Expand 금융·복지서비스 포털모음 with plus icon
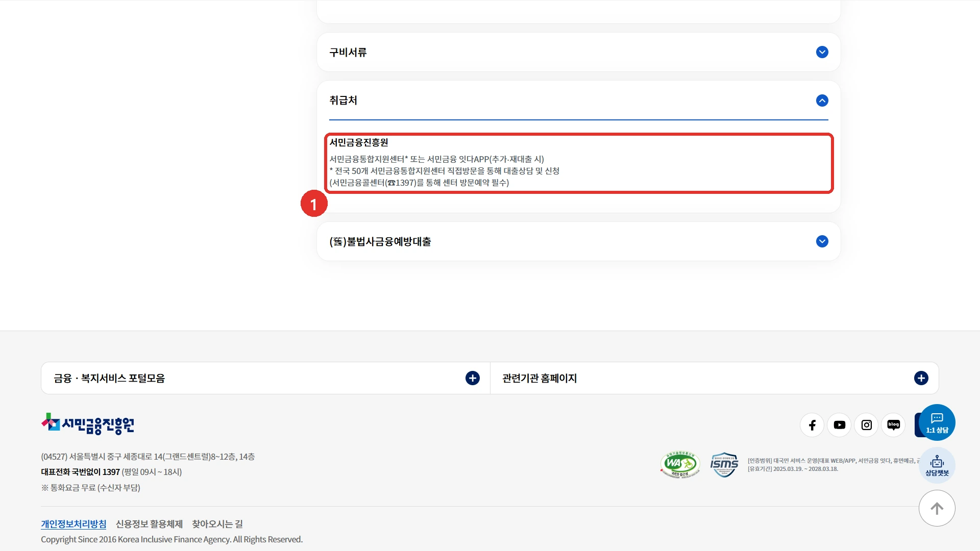This screenshot has height=551, width=980. pyautogui.click(x=473, y=378)
